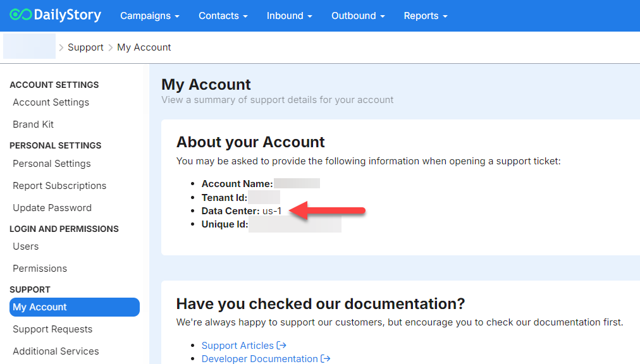
Task: Open Report Subscriptions in sidebar
Action: pyautogui.click(x=59, y=186)
